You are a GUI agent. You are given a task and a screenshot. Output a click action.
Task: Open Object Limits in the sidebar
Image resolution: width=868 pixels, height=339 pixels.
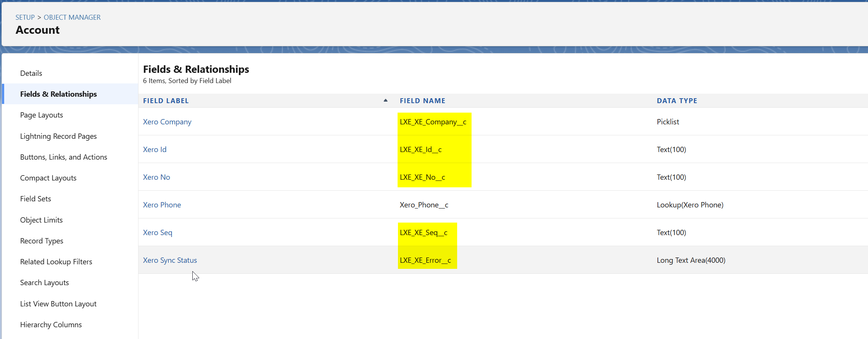(41, 220)
